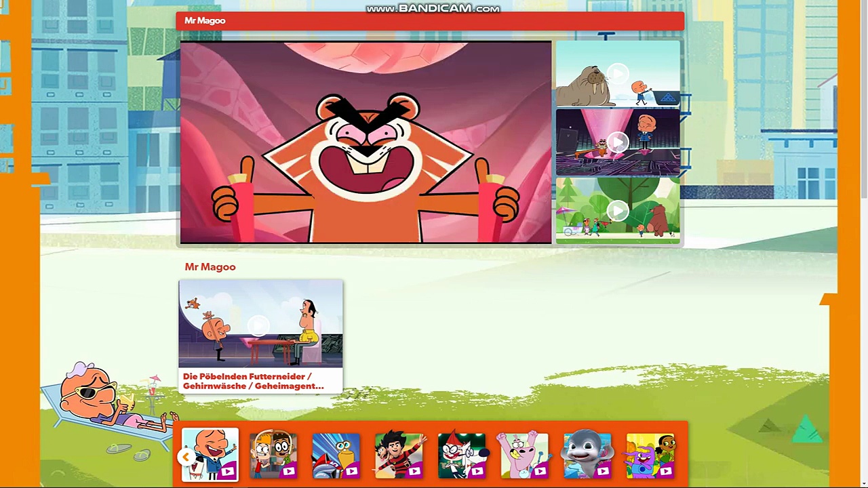Play the walrus video thumbnail

pos(617,74)
